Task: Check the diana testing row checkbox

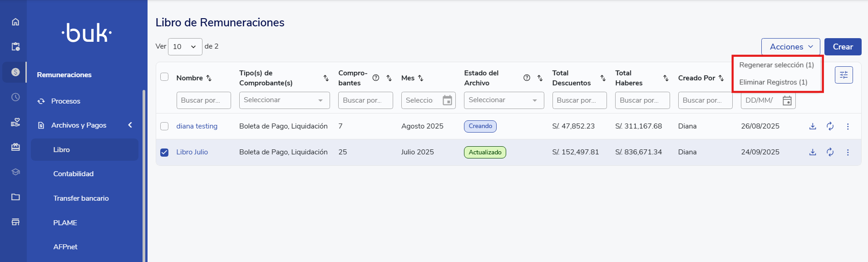Action: (x=164, y=126)
